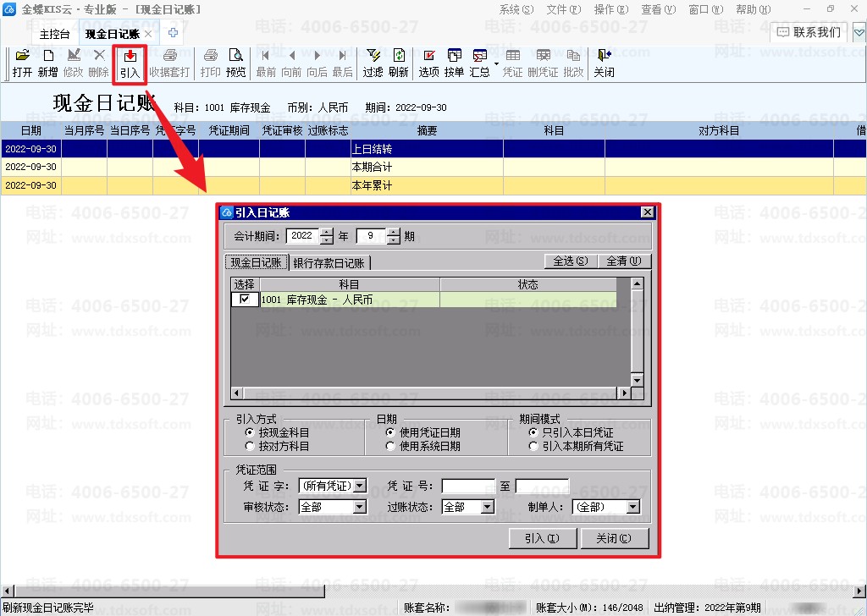Open the 过滤 (Filter) tool
This screenshot has width=867, height=616.
[373, 63]
